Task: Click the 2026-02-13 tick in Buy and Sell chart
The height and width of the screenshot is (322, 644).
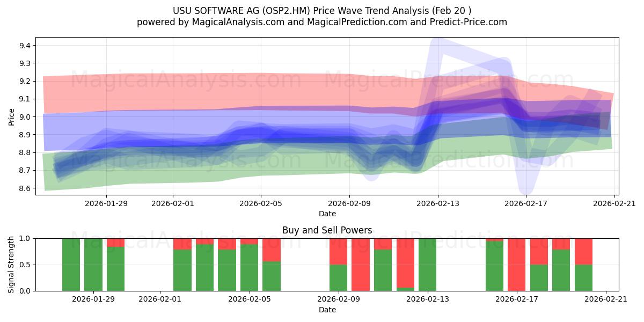Action: 428,299
